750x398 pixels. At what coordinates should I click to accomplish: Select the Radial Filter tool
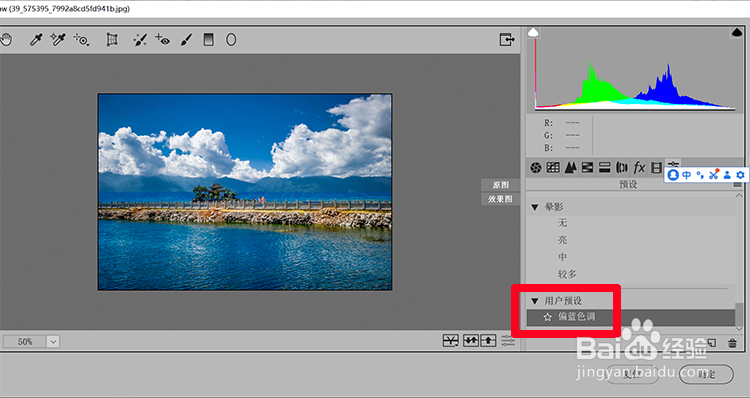231,40
